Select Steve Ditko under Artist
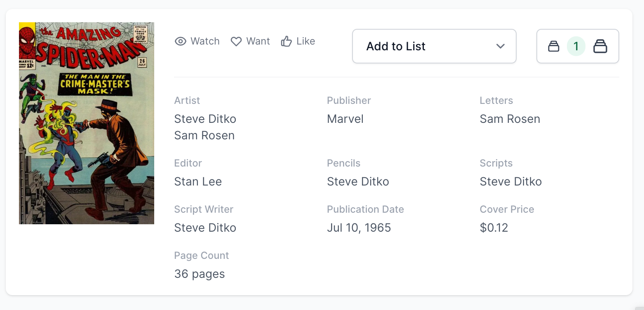The height and width of the screenshot is (310, 644). pos(205,119)
